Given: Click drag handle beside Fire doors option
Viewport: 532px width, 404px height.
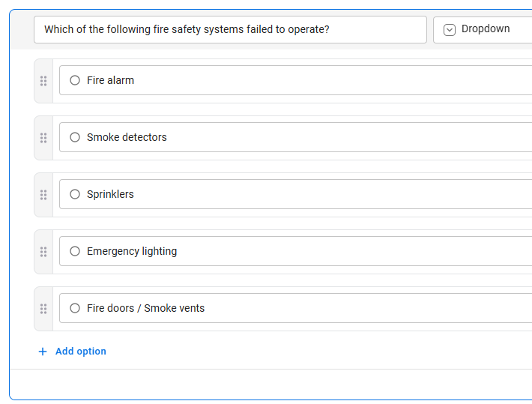Looking at the screenshot, I should [x=43, y=308].
